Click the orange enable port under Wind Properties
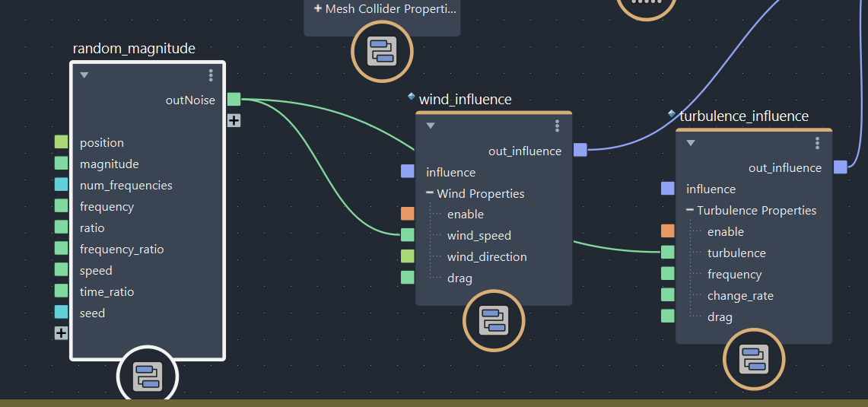 (408, 214)
